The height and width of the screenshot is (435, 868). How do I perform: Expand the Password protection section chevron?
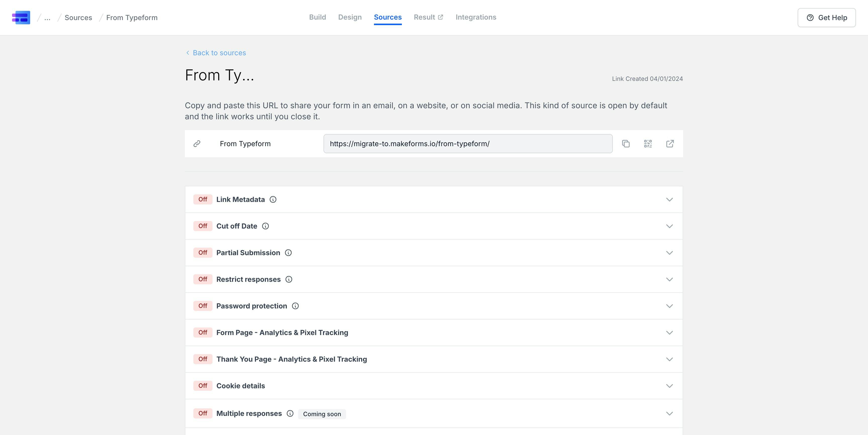click(670, 306)
